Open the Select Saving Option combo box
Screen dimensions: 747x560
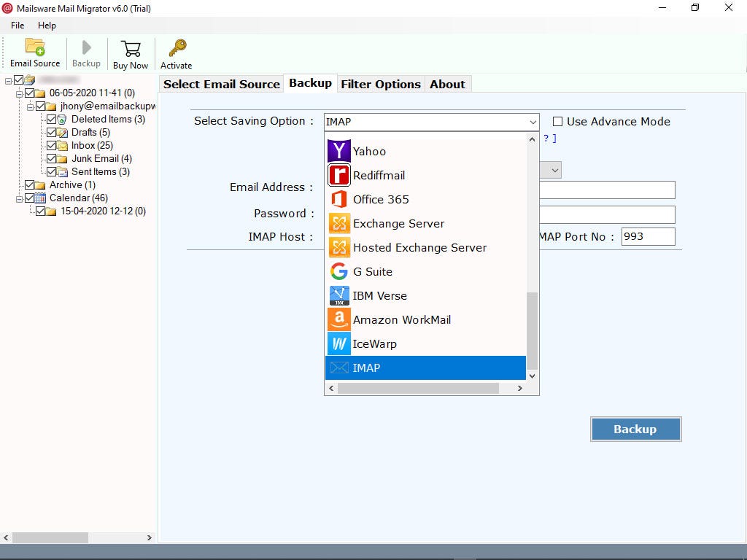[431, 122]
